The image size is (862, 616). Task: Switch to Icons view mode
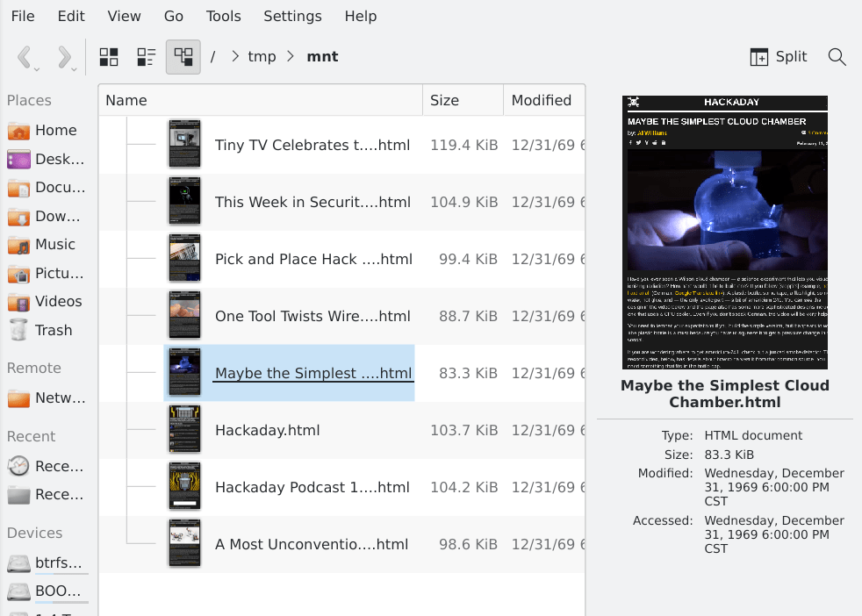pos(109,57)
